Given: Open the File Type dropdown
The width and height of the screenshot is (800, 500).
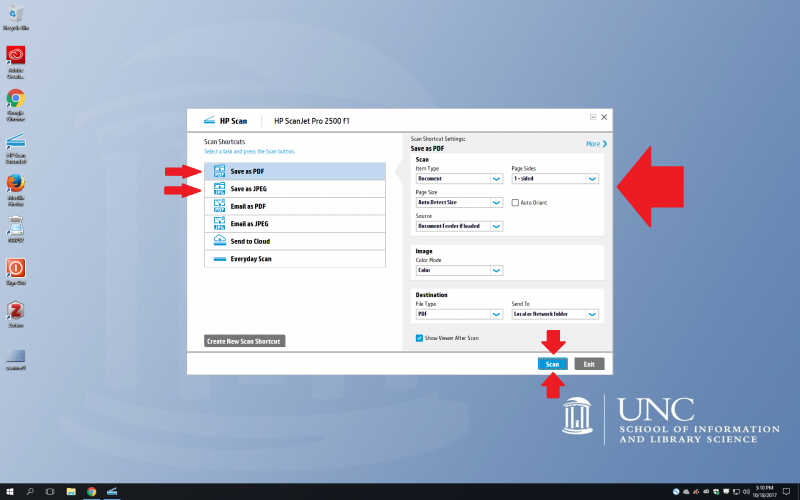Looking at the screenshot, I should click(459, 314).
